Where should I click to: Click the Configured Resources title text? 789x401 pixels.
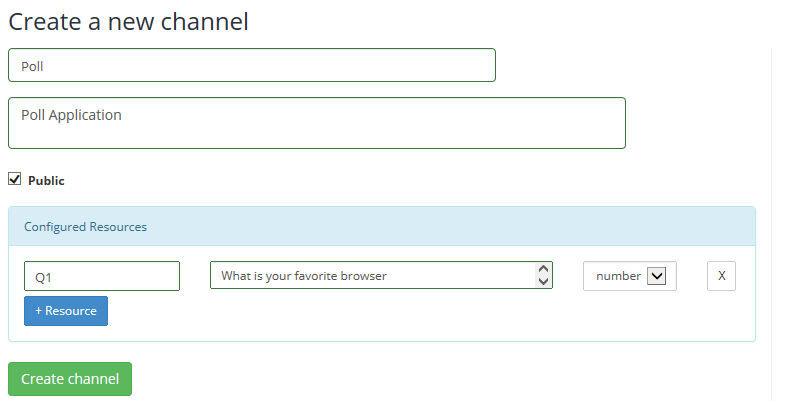click(x=85, y=227)
